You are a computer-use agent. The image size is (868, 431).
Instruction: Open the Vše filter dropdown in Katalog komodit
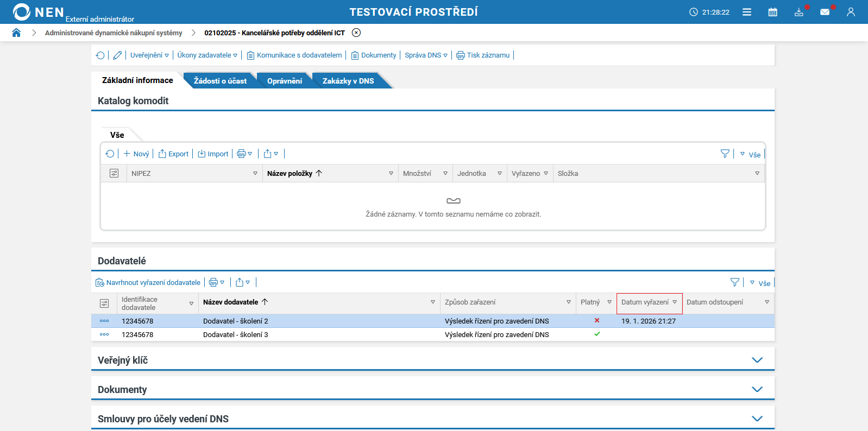(x=751, y=155)
